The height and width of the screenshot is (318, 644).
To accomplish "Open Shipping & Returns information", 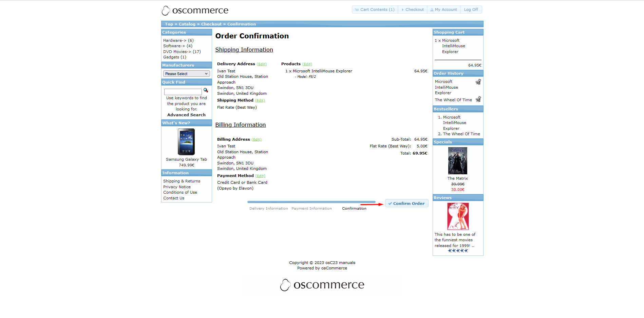I will coord(182,181).
